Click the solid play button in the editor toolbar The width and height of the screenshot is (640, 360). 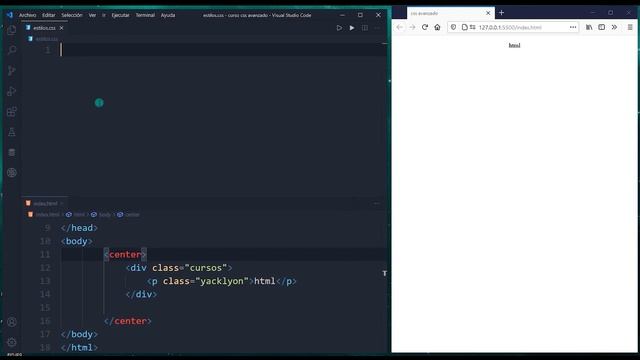[x=352, y=28]
